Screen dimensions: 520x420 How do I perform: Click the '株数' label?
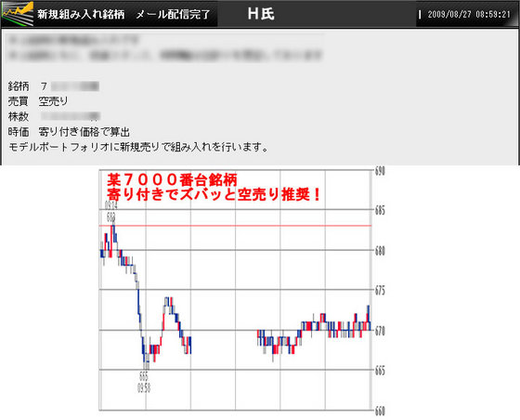click(19, 116)
